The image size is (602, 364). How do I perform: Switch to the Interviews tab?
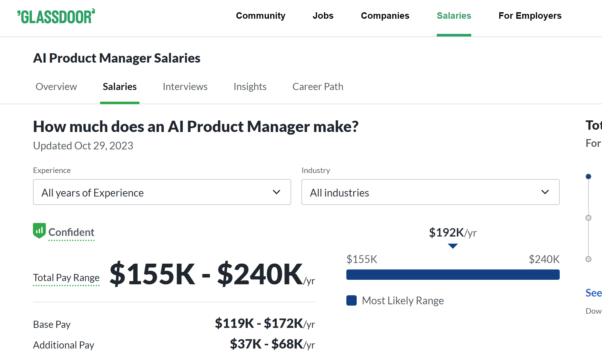185,86
